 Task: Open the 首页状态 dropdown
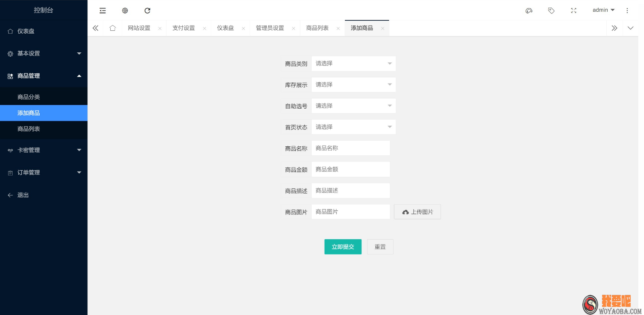click(x=353, y=127)
